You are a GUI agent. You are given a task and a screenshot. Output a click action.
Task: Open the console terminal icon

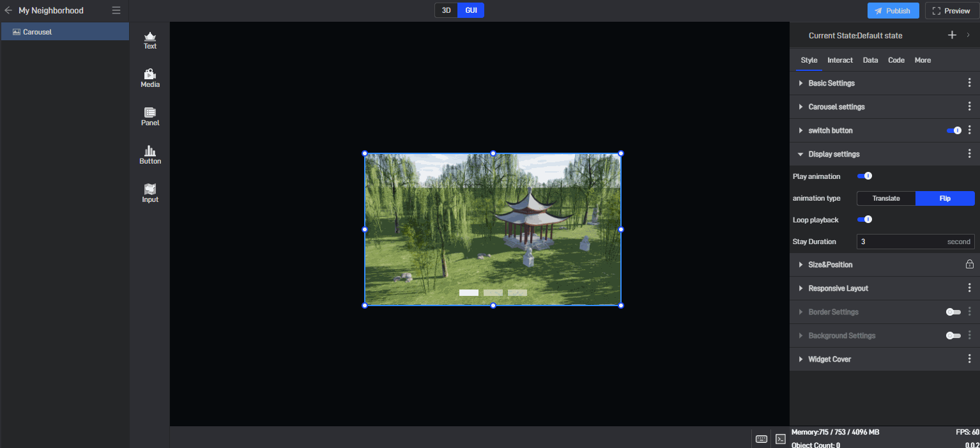tap(780, 439)
